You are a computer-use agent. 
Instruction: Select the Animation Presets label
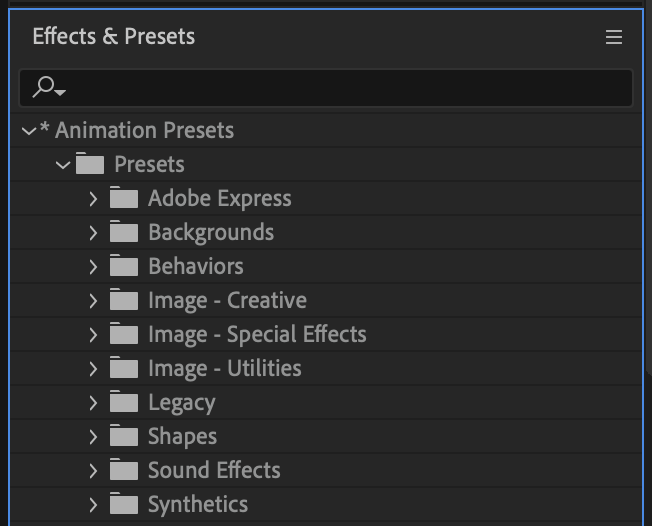click(x=144, y=130)
